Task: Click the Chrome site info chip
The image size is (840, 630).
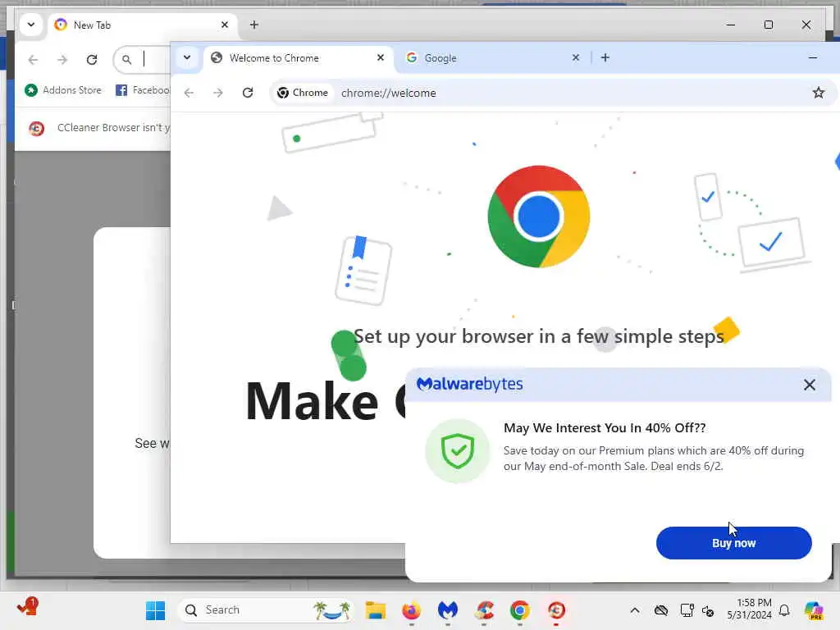Action: 303,93
